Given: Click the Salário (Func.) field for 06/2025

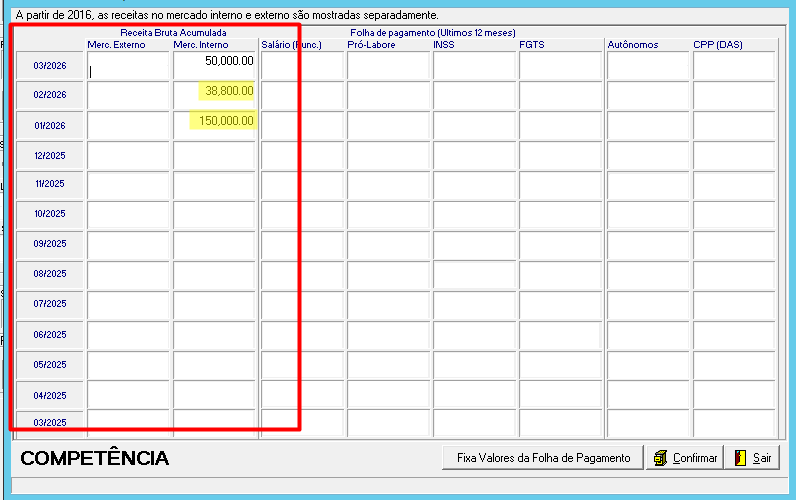Looking at the screenshot, I should [x=303, y=335].
